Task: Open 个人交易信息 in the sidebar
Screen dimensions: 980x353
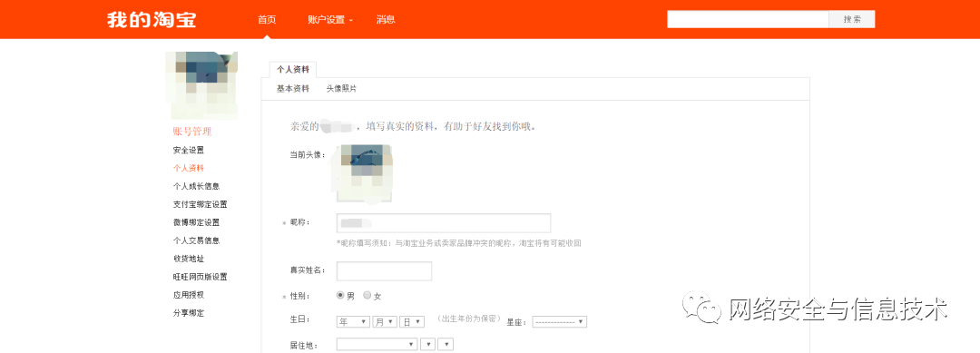Action: 196,240
